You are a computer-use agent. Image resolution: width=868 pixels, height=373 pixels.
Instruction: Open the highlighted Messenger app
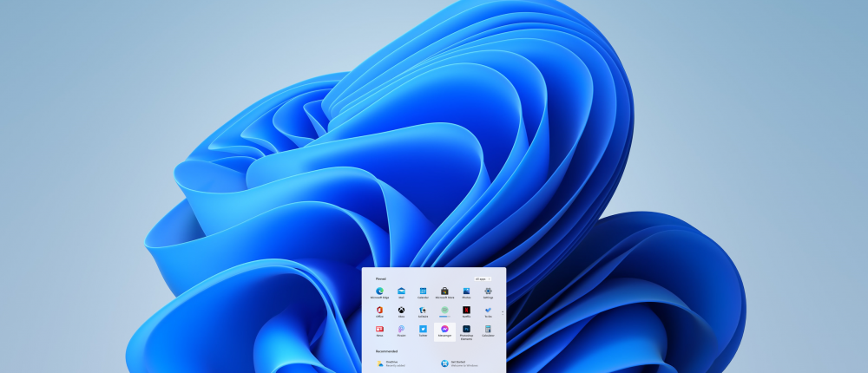pos(444,331)
